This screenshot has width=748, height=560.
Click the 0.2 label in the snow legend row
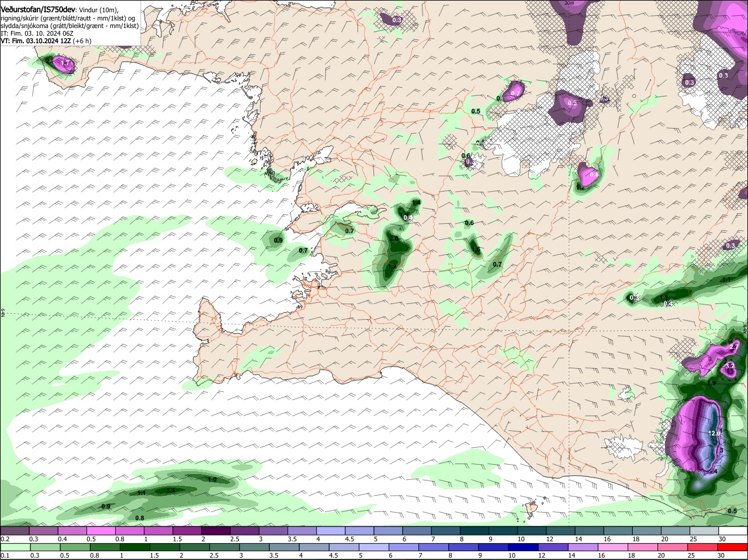(5, 538)
